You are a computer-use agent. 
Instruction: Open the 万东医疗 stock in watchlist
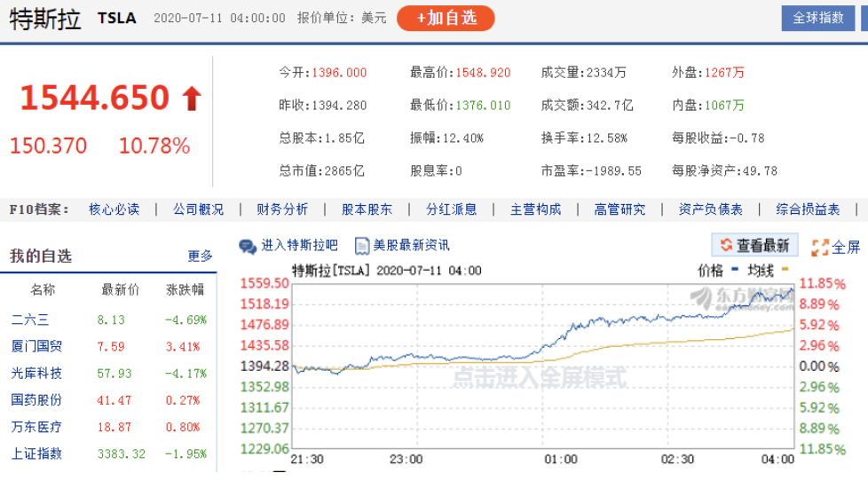tap(36, 428)
